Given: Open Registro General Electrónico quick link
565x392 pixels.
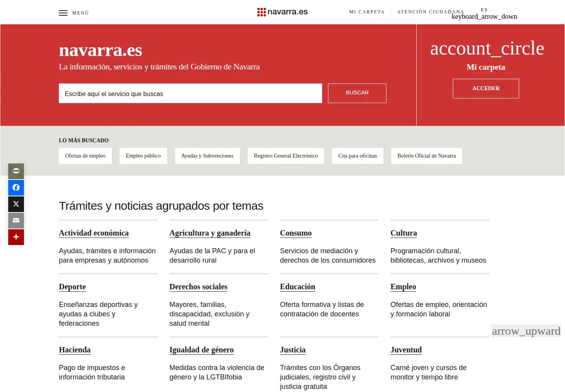Looking at the screenshot, I should [x=286, y=156].
